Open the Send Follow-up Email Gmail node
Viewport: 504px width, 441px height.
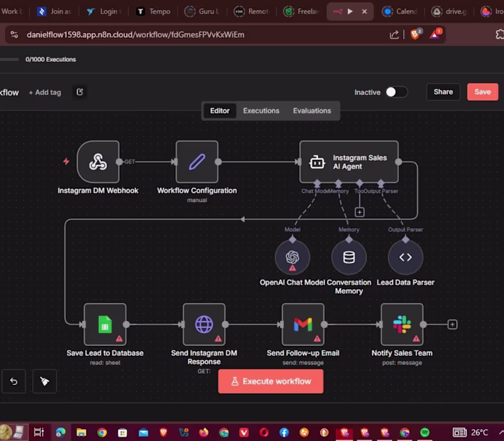(303, 324)
